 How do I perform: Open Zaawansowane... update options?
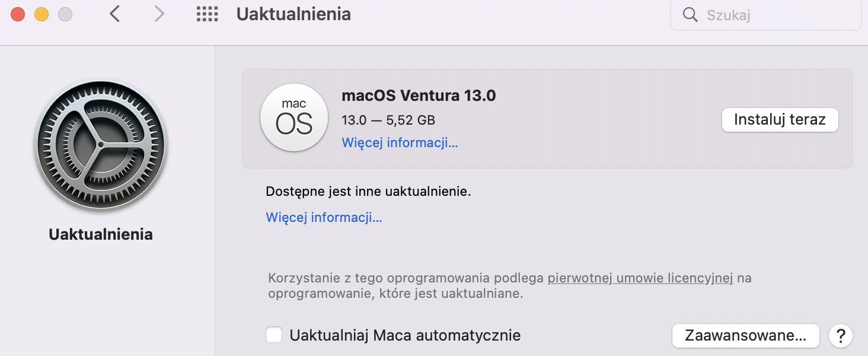click(x=745, y=335)
